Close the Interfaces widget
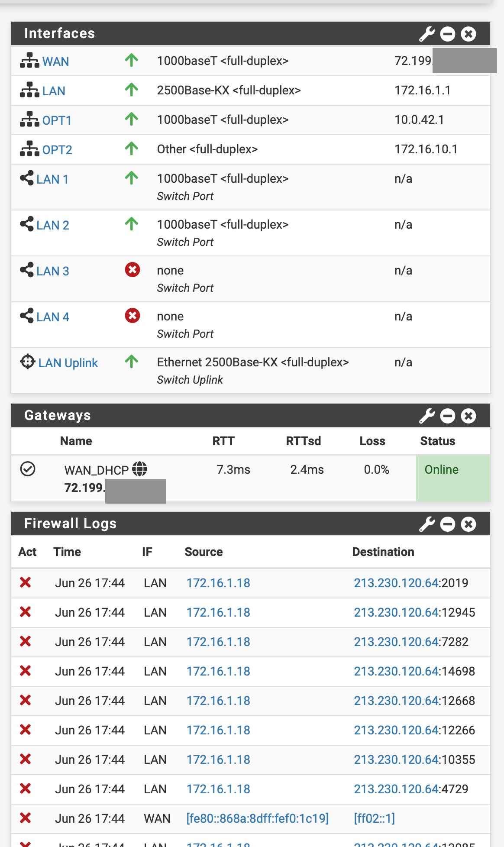504x847 pixels. point(468,34)
